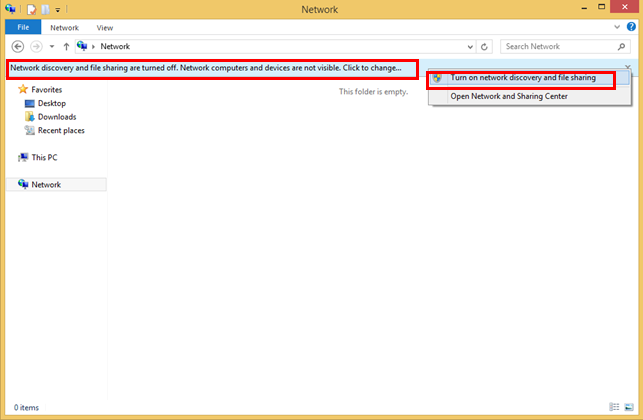Click 'This folder is empty.' text
643x420 pixels.
tap(373, 92)
